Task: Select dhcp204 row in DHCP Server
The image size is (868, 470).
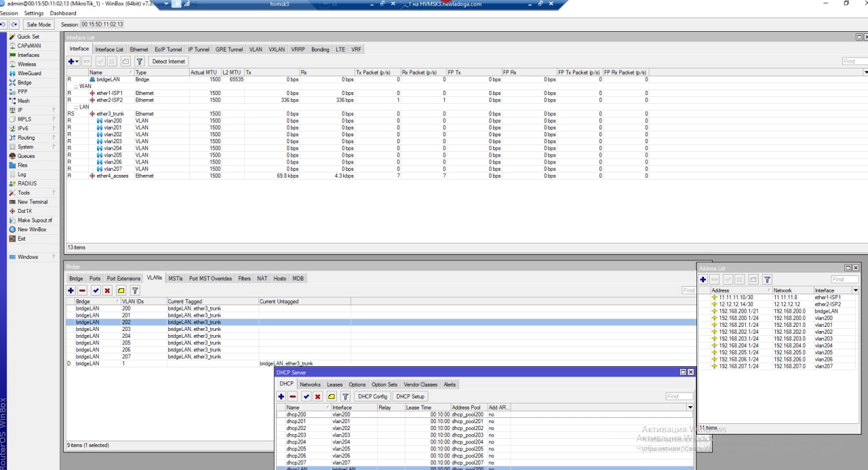Action: [x=485, y=442]
